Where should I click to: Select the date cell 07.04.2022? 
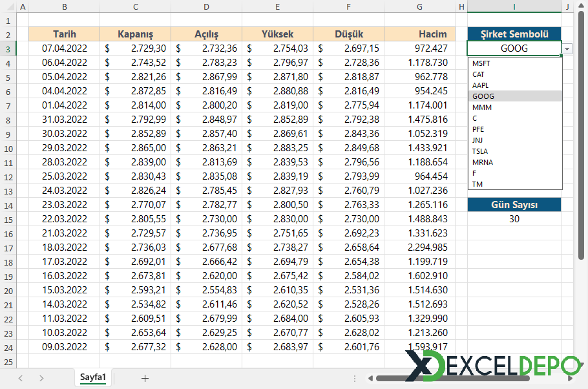[65, 48]
